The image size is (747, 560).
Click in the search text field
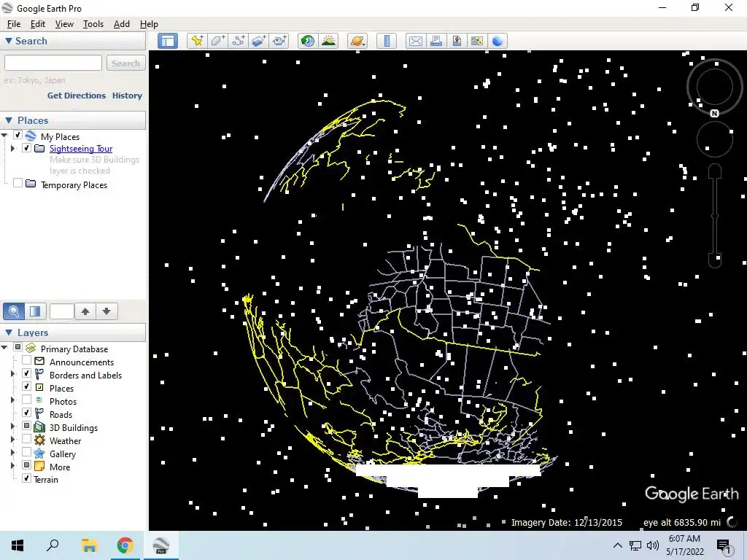(x=53, y=63)
